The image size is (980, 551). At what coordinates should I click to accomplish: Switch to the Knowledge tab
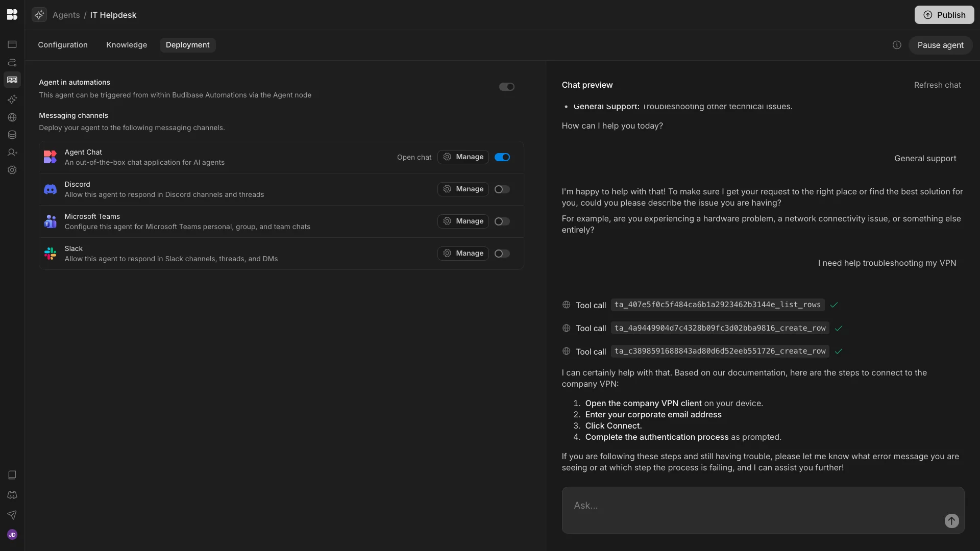(x=127, y=45)
